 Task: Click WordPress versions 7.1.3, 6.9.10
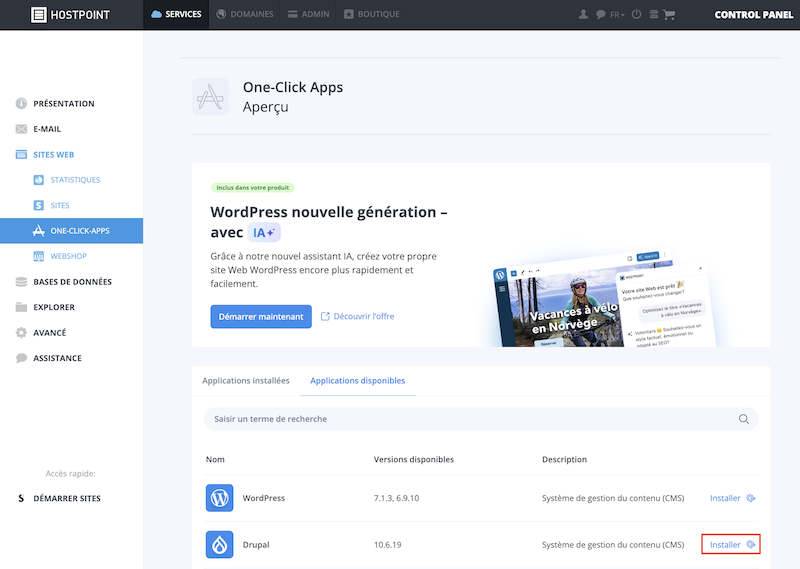coord(396,498)
